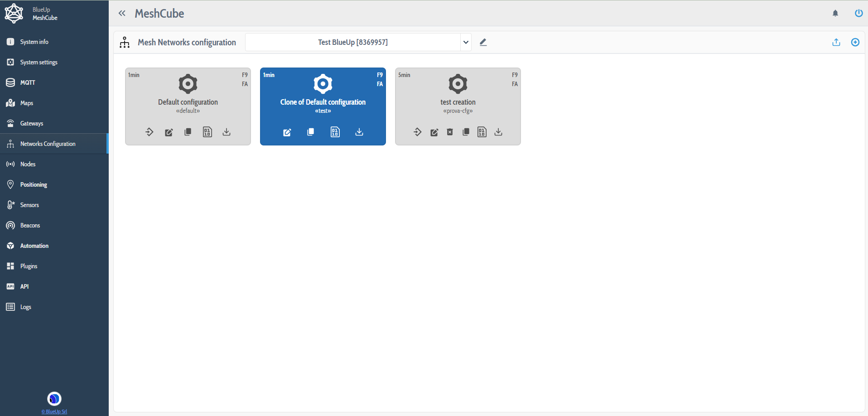
Task: Edit the test creation configuration
Action: [x=434, y=132]
